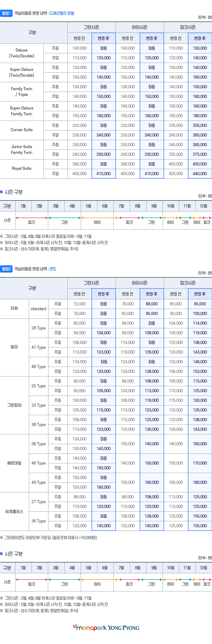Select the 38 Type label under 그린피아
Image resolution: width=212 pixels, height=644 pixels.
[x=39, y=425]
